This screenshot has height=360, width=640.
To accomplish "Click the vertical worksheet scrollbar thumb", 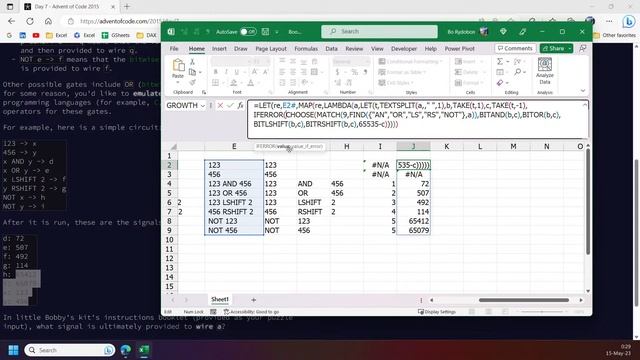I will [588, 202].
